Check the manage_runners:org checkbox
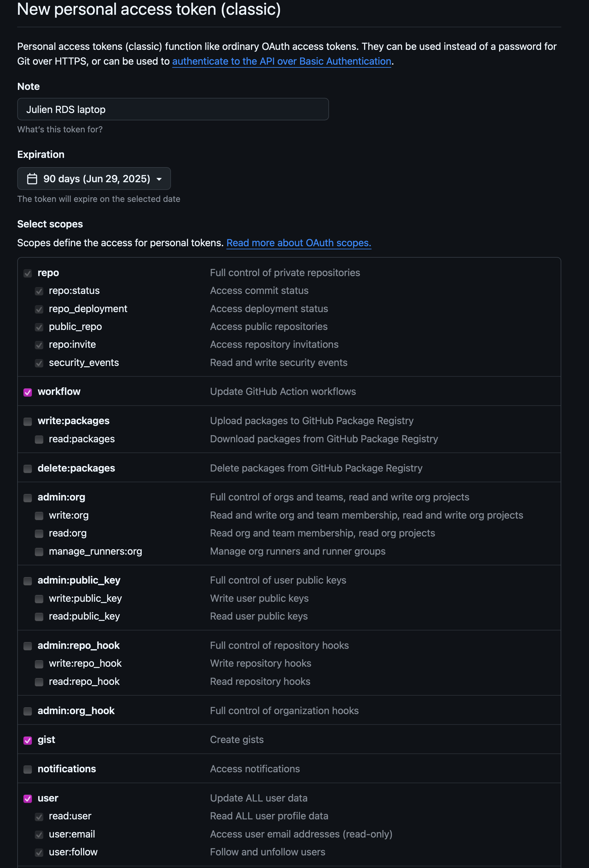 coord(39,552)
